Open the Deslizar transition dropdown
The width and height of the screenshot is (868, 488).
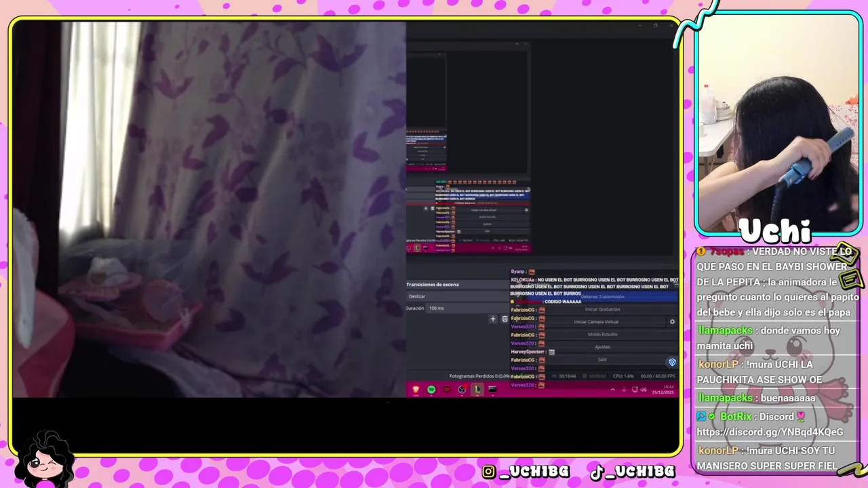(458, 296)
